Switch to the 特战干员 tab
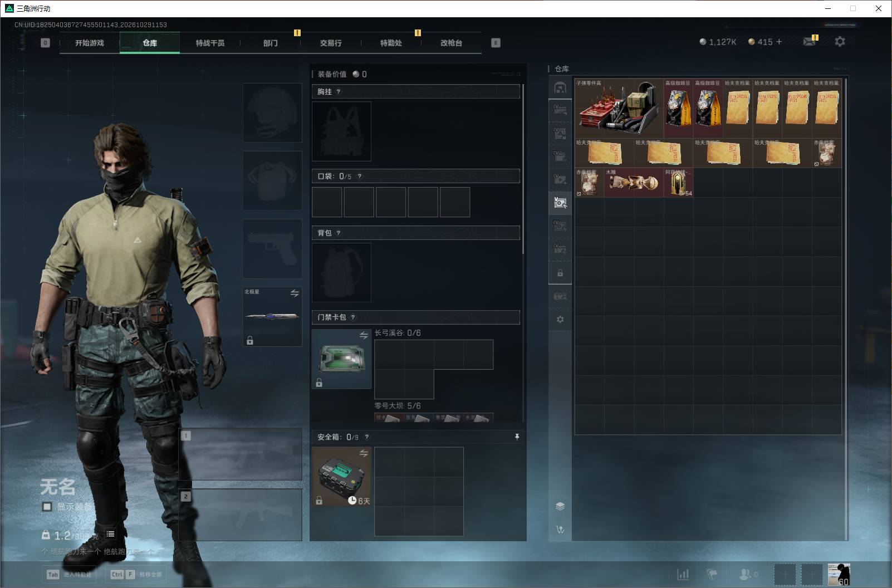This screenshot has width=892, height=588. click(x=210, y=43)
